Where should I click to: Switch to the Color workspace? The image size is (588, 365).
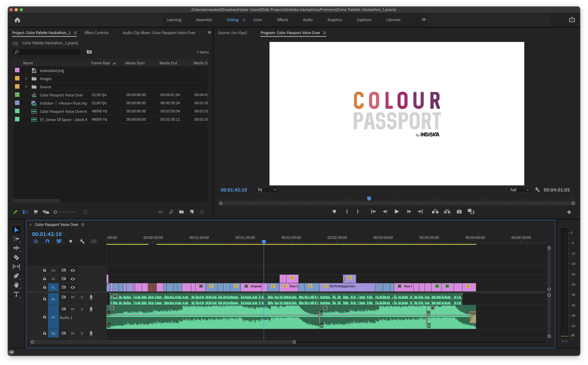(257, 20)
